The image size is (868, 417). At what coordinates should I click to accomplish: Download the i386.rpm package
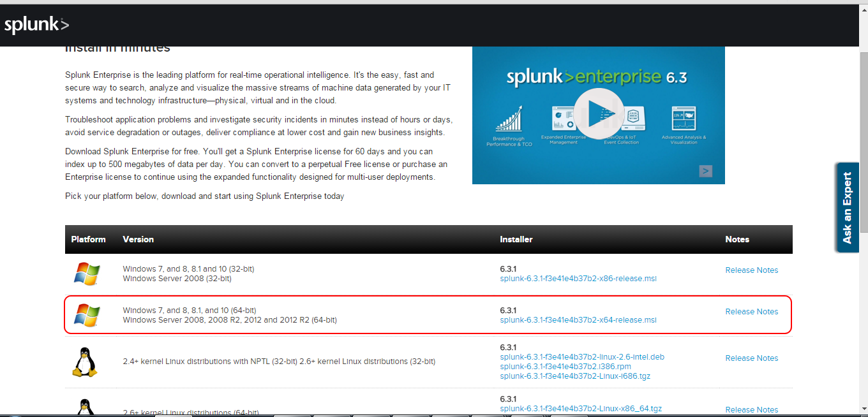click(565, 367)
